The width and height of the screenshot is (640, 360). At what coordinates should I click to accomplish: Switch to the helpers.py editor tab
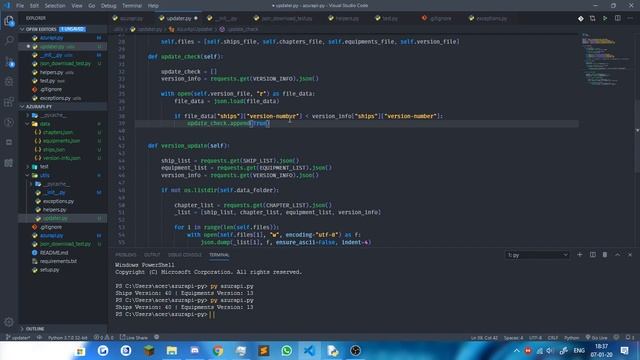pyautogui.click(x=347, y=18)
